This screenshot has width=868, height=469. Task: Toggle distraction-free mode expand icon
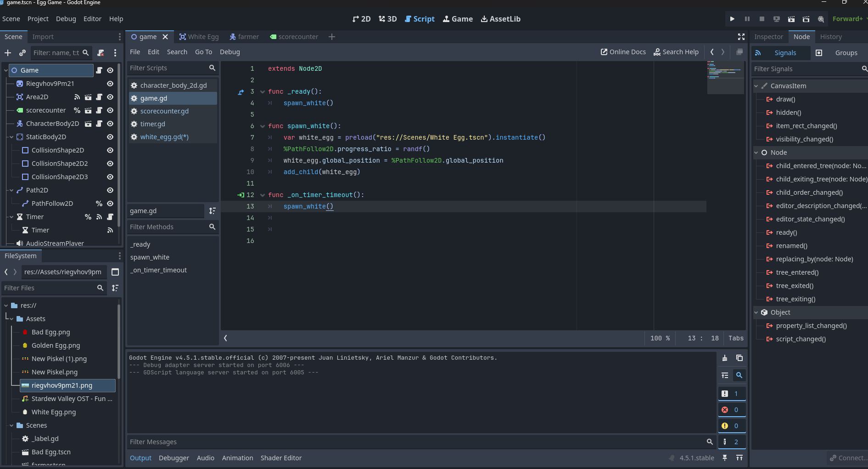click(x=741, y=37)
